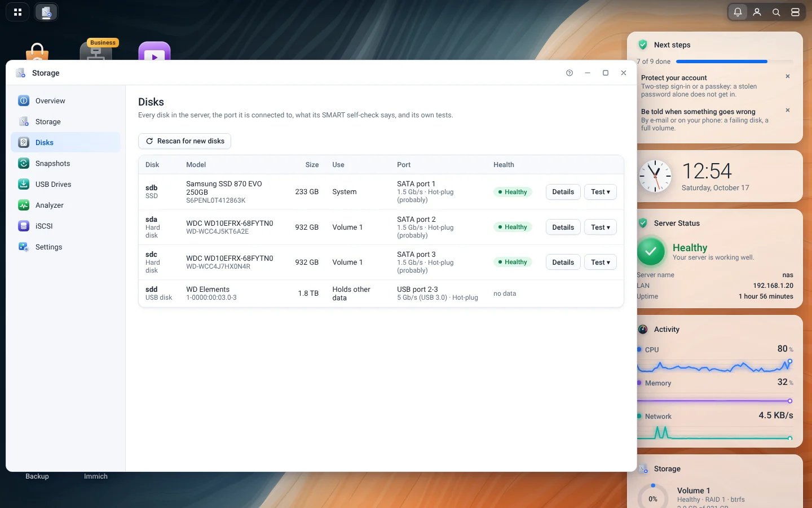812x508 pixels.
Task: Open the search magnifier icon
Action: [x=776, y=12]
